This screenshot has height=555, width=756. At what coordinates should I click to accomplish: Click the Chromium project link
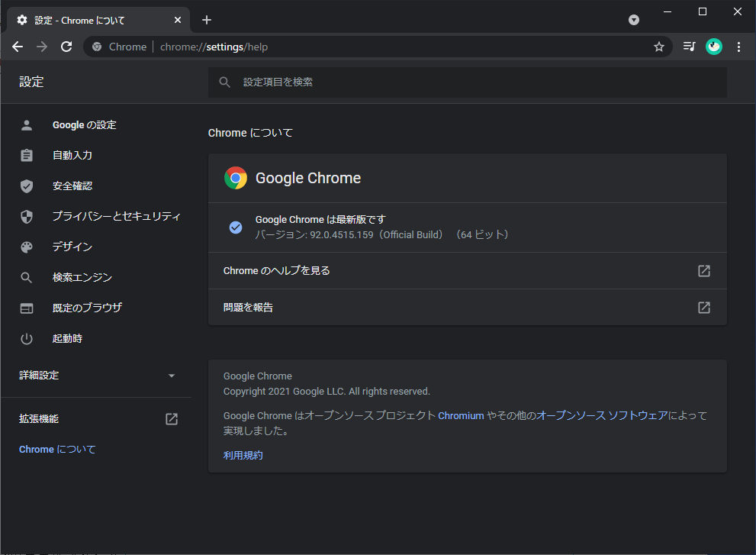(x=461, y=415)
